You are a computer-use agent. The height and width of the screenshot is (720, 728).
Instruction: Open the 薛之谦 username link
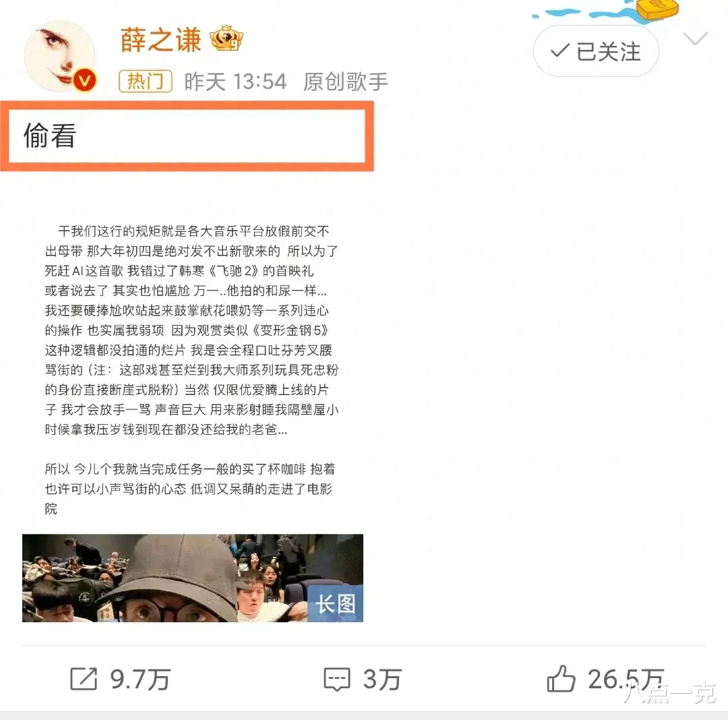160,40
